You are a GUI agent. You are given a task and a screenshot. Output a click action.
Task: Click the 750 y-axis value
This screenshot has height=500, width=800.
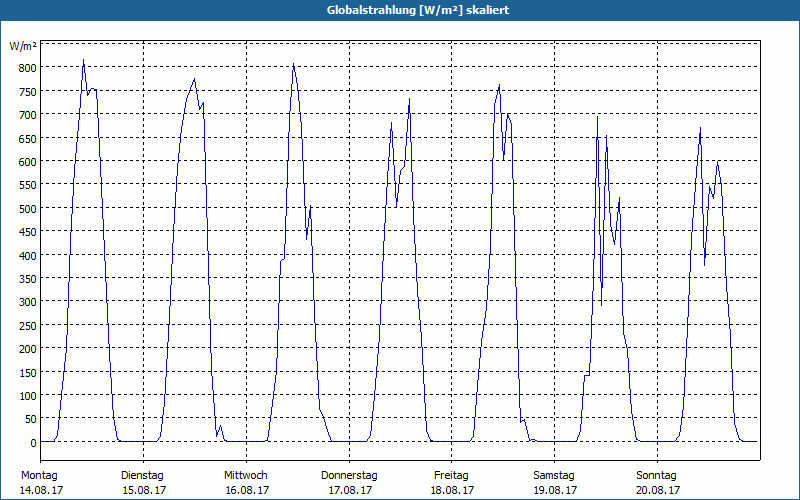[28, 91]
